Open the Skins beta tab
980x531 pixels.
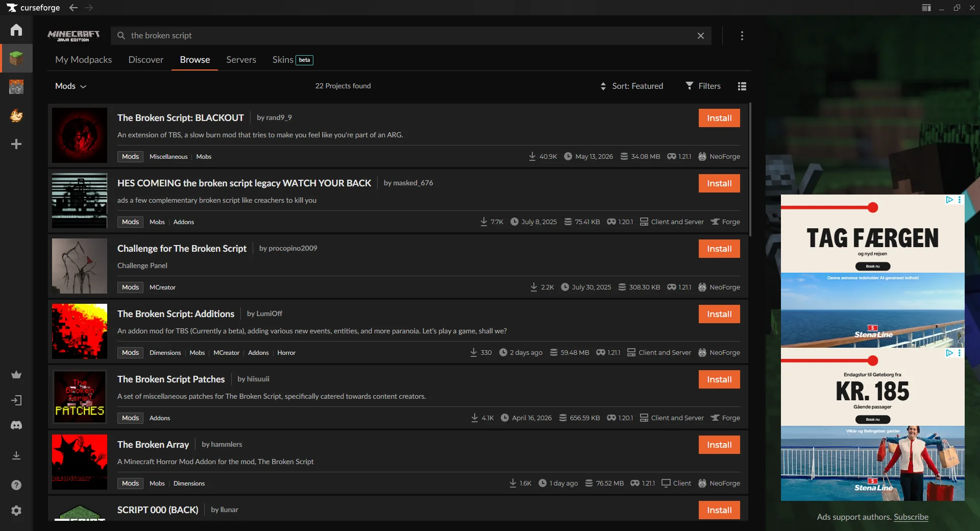coord(292,60)
